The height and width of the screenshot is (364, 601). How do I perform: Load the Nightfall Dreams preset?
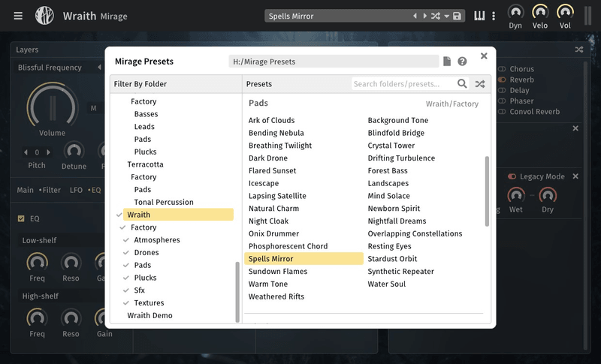pos(397,221)
